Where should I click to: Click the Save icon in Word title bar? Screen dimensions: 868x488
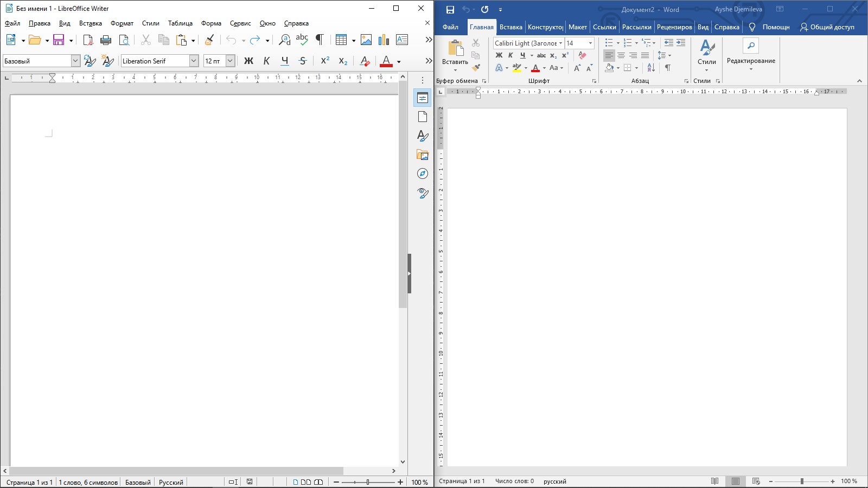(x=450, y=10)
